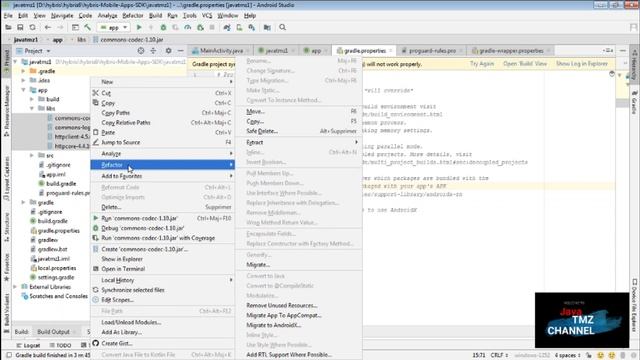Click the hammer Make Project icon
640x360 pixels.
click(x=87, y=27)
